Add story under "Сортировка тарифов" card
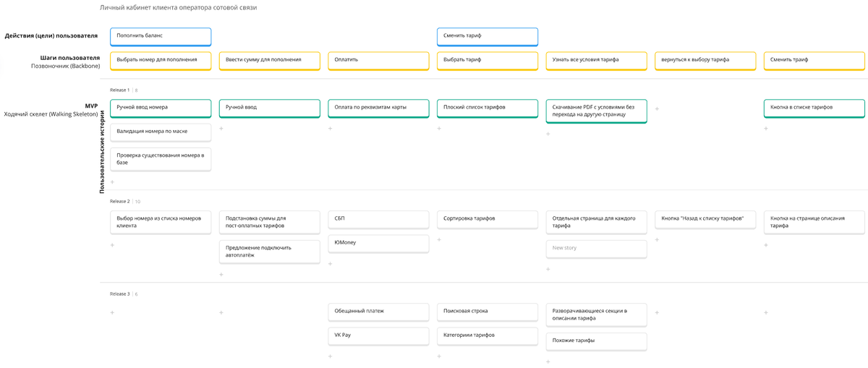 coord(440,240)
